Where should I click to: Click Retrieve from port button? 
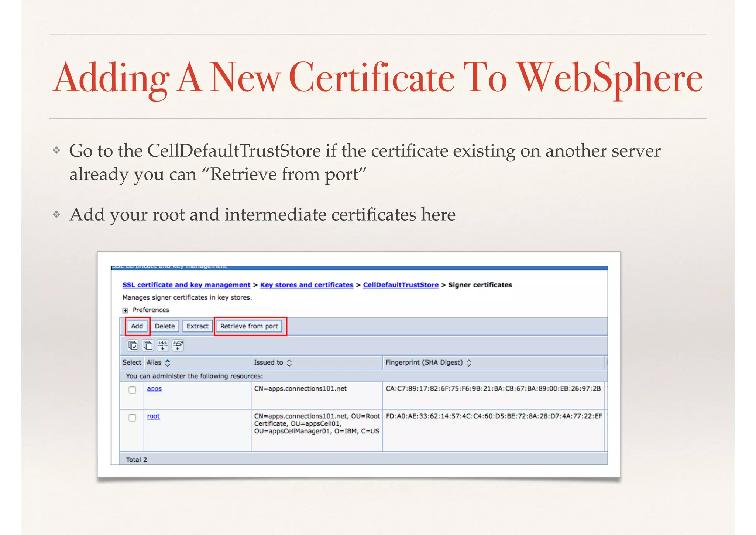[249, 326]
